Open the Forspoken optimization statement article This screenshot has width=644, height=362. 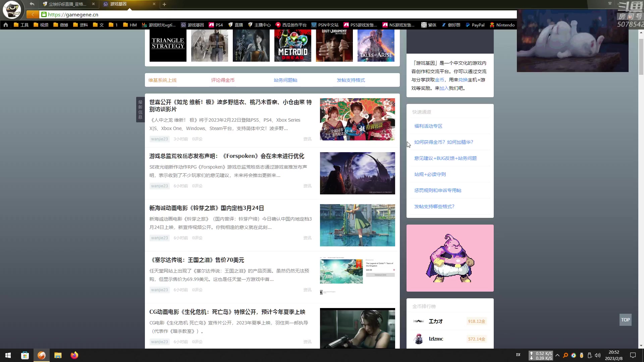227,156
